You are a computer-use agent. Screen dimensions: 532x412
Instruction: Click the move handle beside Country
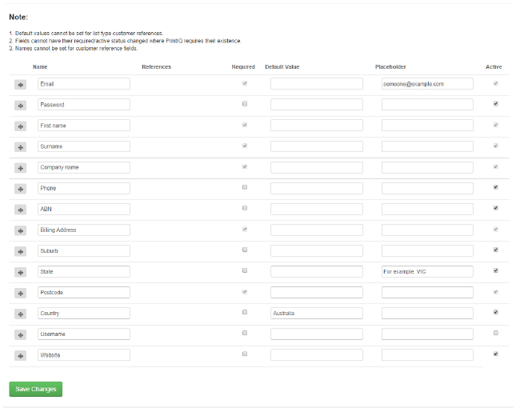(20, 314)
